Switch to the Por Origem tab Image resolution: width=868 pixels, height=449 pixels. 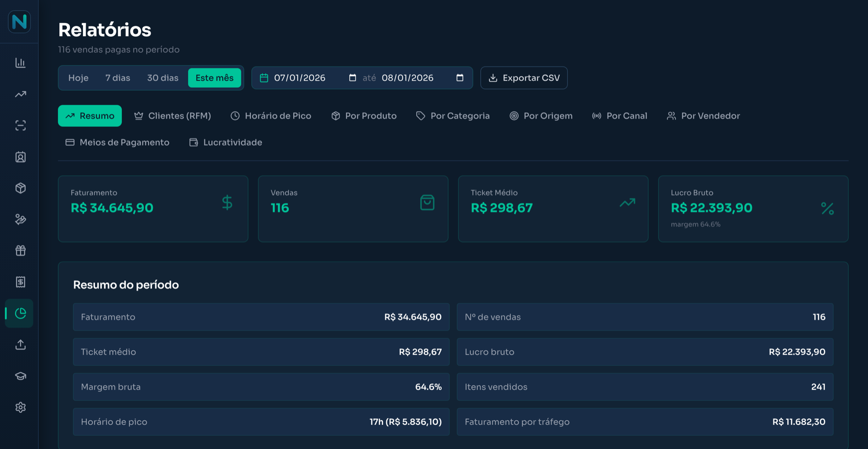click(x=541, y=116)
